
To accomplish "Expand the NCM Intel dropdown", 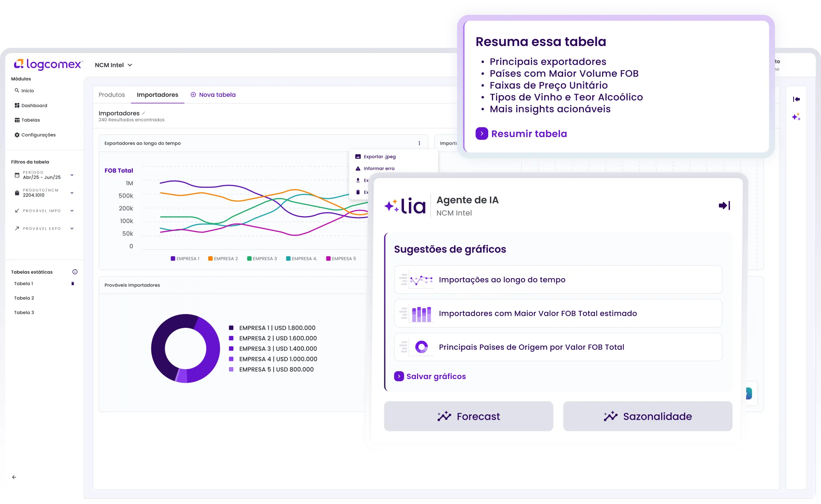I will coord(130,65).
